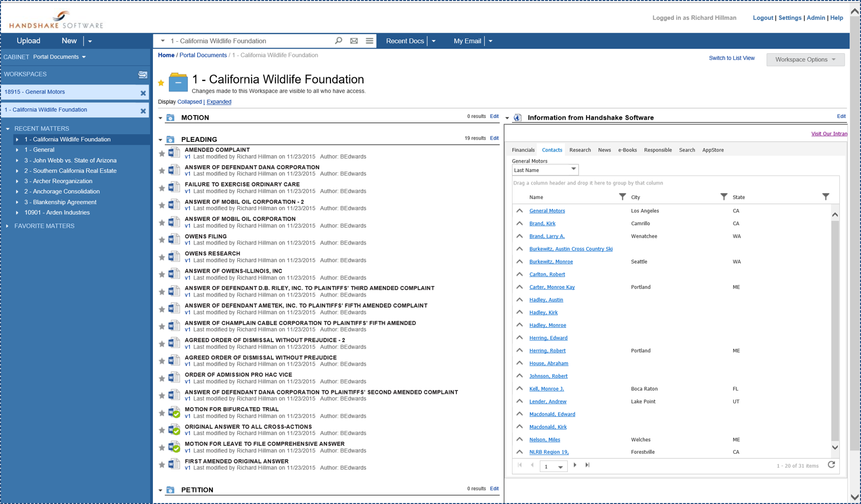Open the Name column filter icon

(x=622, y=196)
